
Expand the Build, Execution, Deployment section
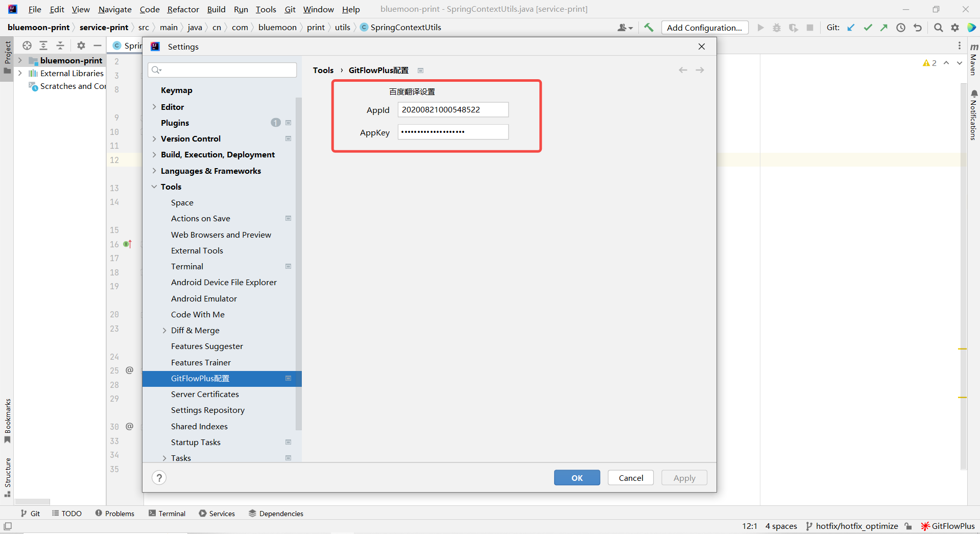click(155, 154)
